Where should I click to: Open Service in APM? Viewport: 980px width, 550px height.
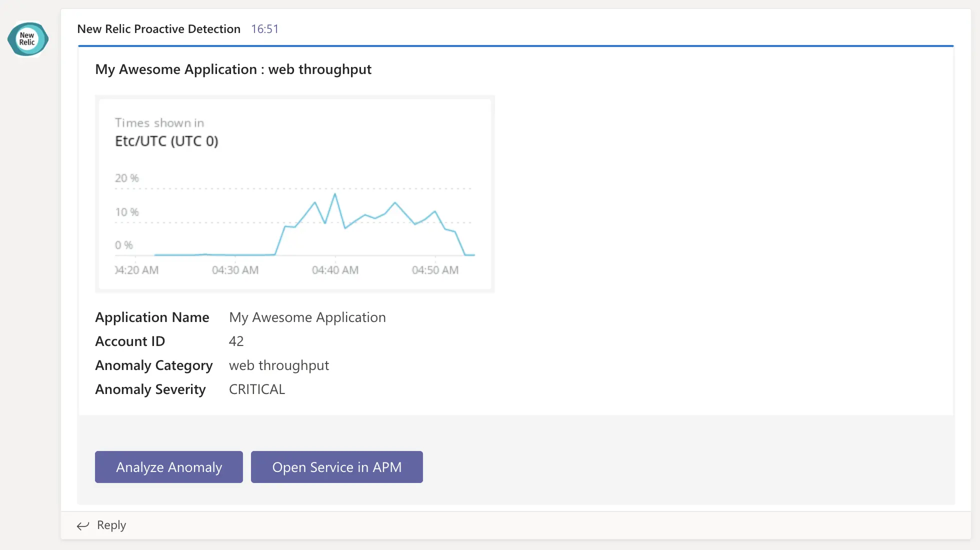click(x=336, y=467)
